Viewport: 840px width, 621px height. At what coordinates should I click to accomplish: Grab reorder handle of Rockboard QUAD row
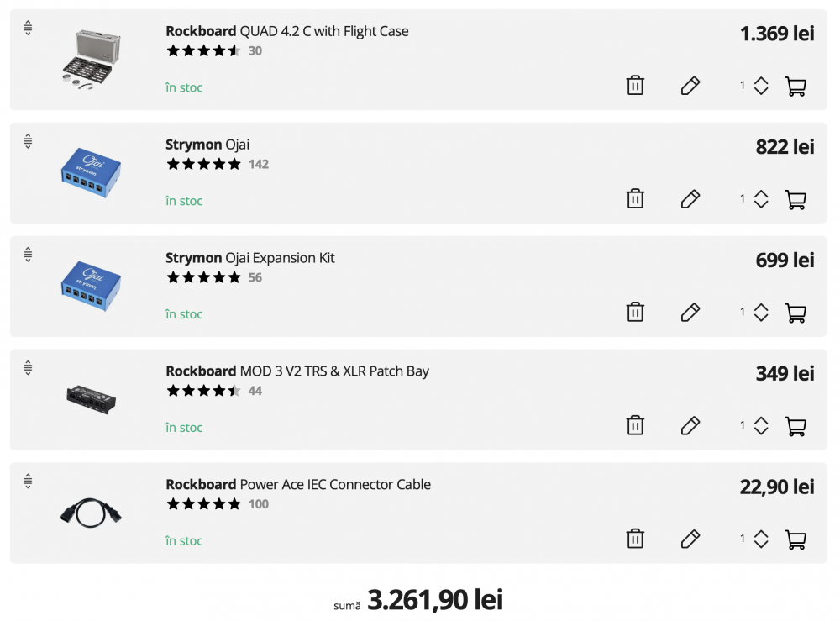pyautogui.click(x=28, y=28)
